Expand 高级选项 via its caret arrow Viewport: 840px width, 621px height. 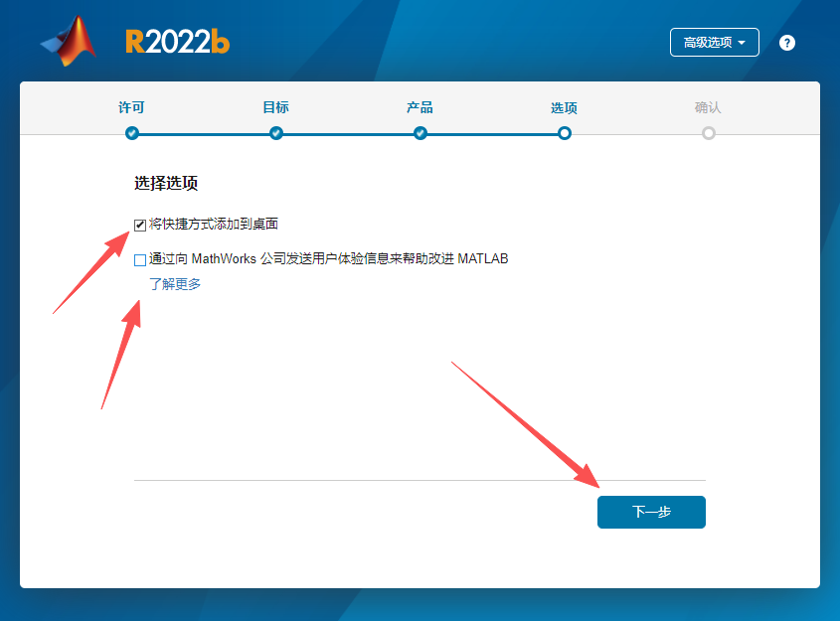[741, 42]
